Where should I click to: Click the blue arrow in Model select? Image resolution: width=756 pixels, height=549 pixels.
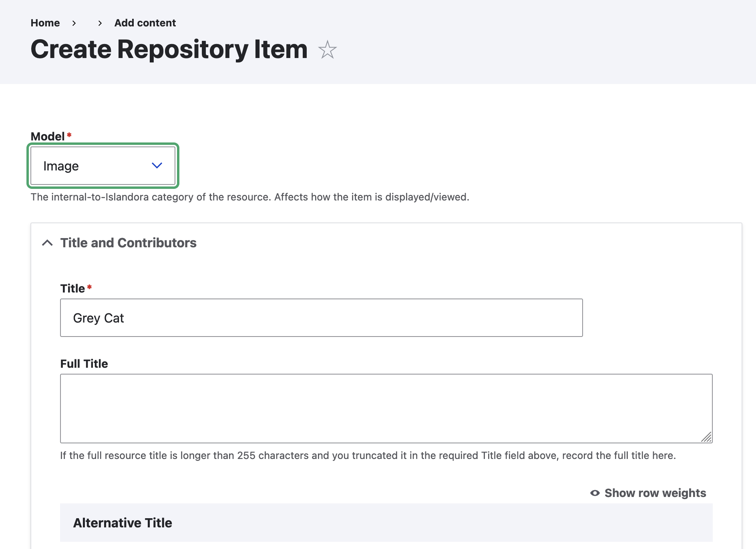157,166
